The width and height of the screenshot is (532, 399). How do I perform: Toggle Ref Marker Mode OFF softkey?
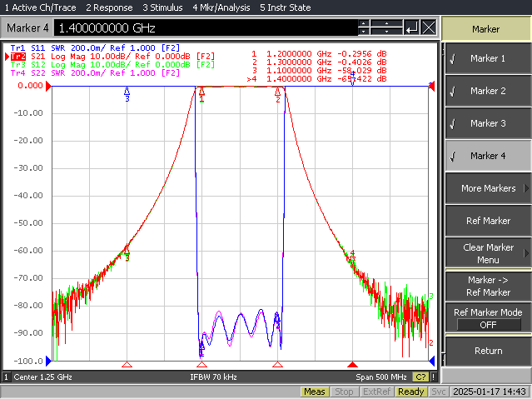click(x=488, y=318)
